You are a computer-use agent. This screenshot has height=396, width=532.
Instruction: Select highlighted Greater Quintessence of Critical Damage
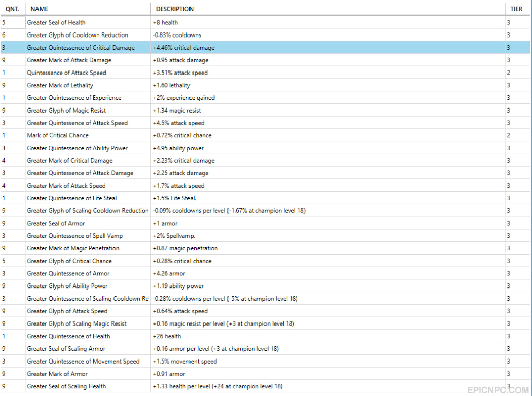(x=265, y=48)
